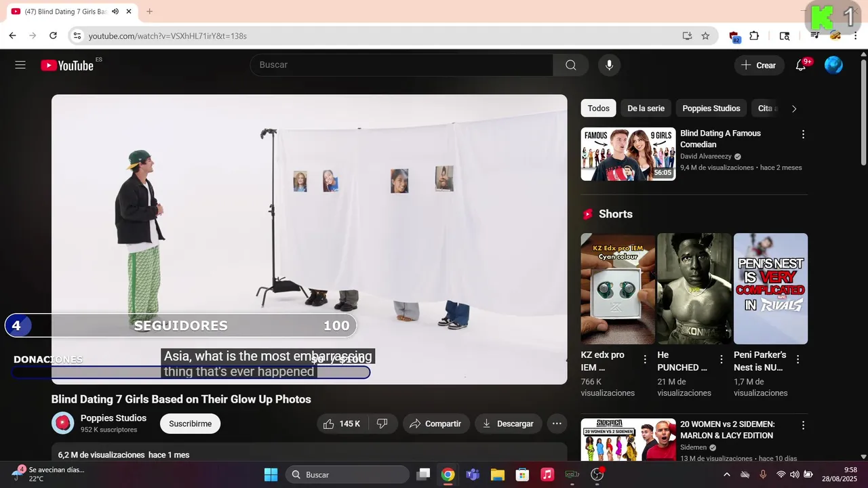Click the video player area
Image resolution: width=868 pixels, height=488 pixels.
point(309,239)
